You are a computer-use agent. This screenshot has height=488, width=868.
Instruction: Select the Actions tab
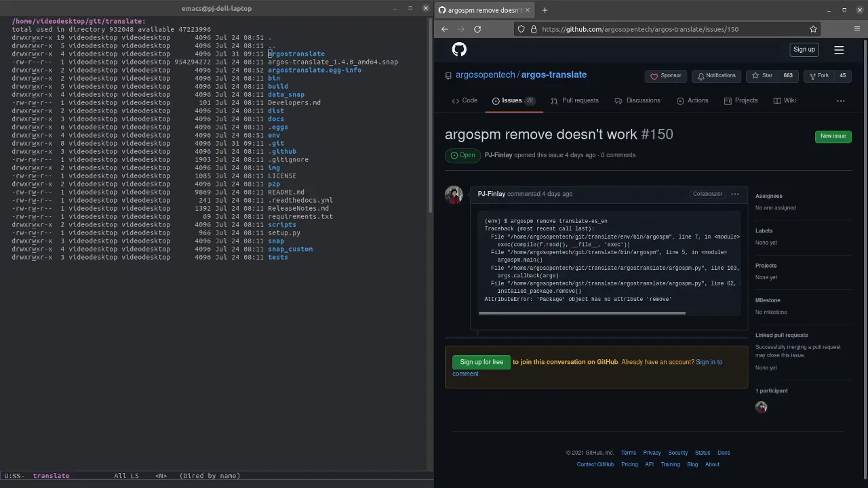pos(692,100)
